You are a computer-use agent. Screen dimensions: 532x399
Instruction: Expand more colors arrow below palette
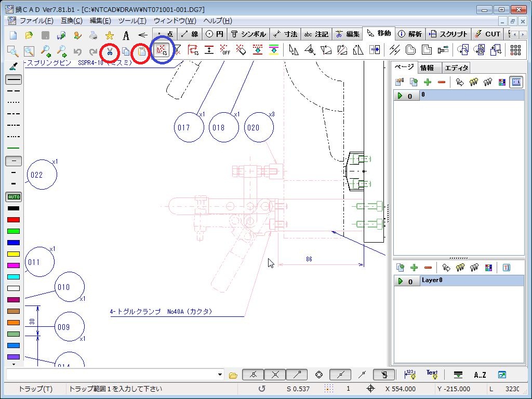[x=14, y=365]
